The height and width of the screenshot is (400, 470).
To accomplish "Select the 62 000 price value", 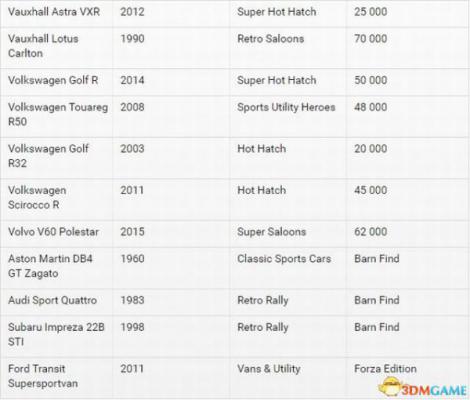I will [x=371, y=232].
